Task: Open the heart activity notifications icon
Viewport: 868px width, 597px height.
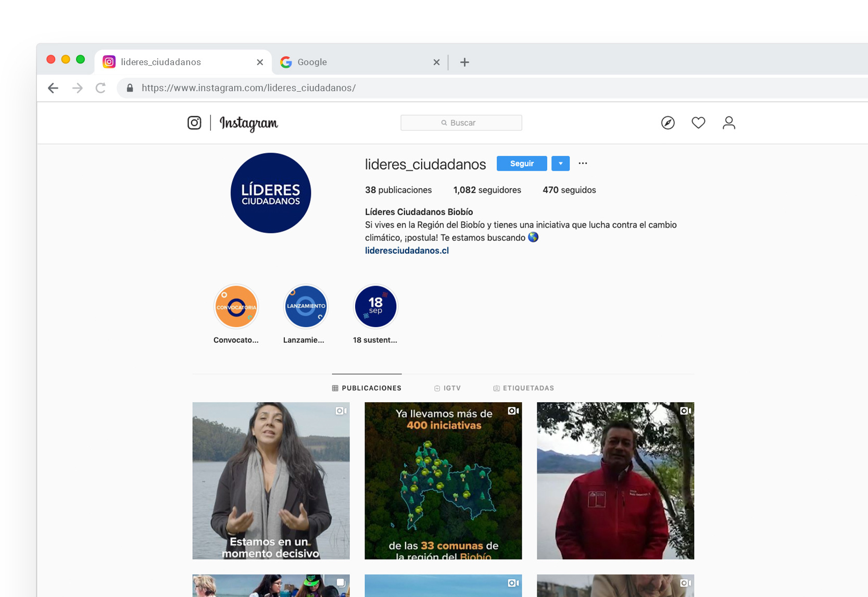Action: pos(698,123)
